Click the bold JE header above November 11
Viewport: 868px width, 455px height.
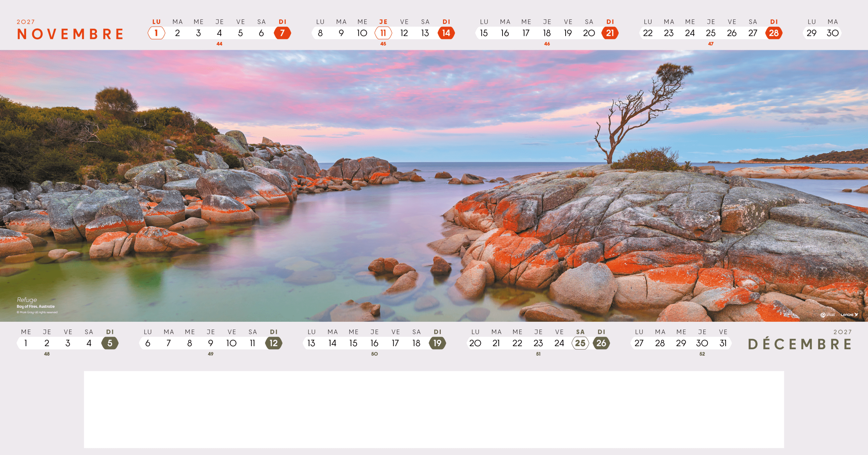(x=383, y=22)
